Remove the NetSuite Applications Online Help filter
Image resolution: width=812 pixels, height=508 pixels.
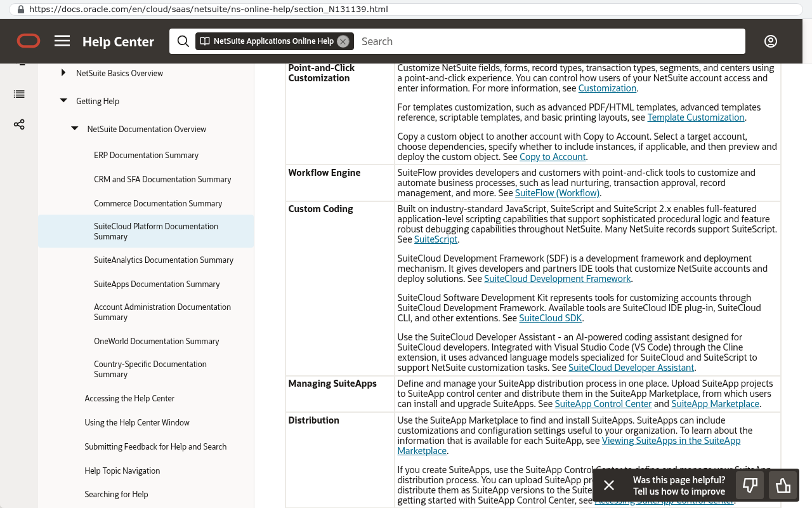coord(343,41)
